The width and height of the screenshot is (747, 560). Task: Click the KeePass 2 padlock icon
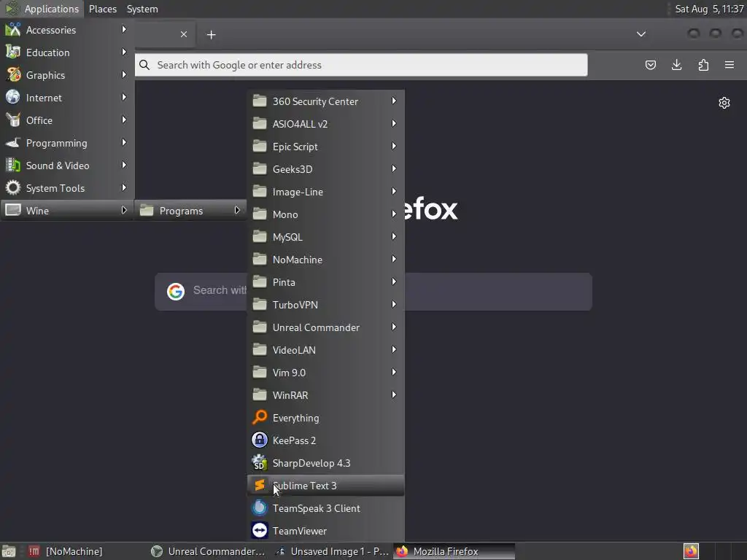tap(260, 440)
